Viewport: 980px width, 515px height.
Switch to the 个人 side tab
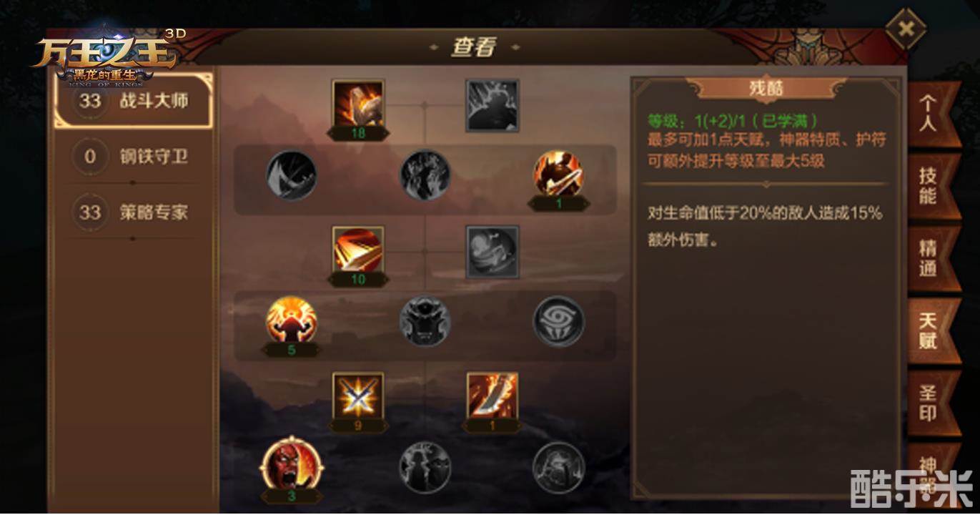(x=931, y=114)
